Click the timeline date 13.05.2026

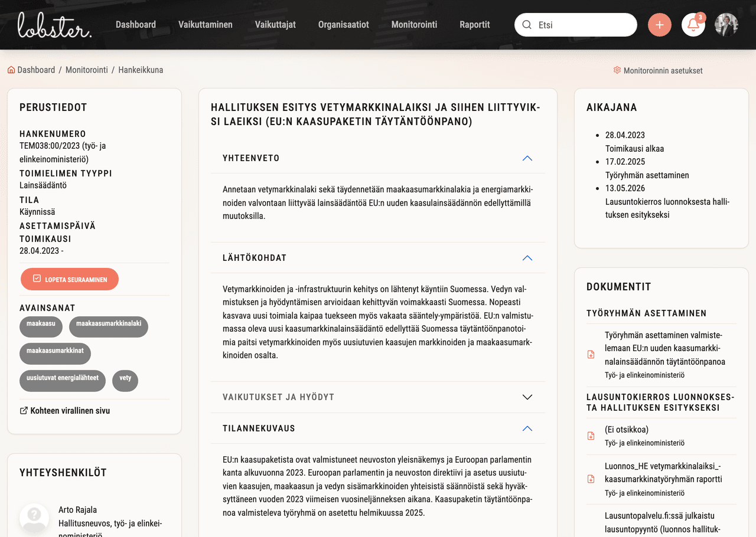625,188
